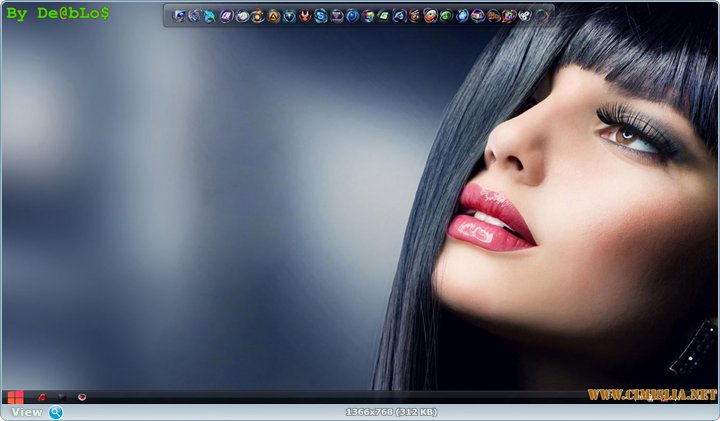This screenshot has height=421, width=720.
Task: Click the magnifier icon next to View
Action: coord(56,412)
